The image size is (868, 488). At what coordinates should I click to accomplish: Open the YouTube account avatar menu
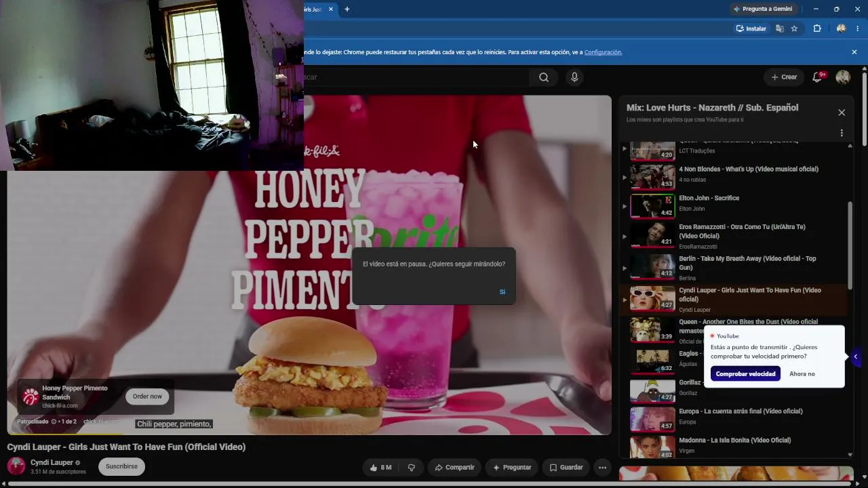pyautogui.click(x=843, y=77)
